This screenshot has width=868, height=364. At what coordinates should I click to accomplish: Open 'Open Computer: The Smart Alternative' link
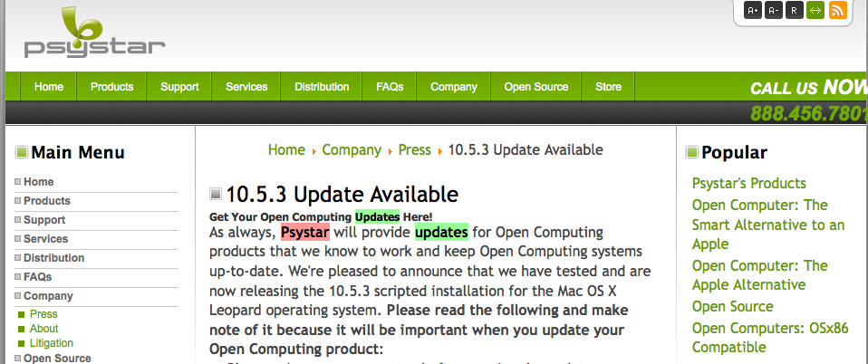[x=768, y=225]
